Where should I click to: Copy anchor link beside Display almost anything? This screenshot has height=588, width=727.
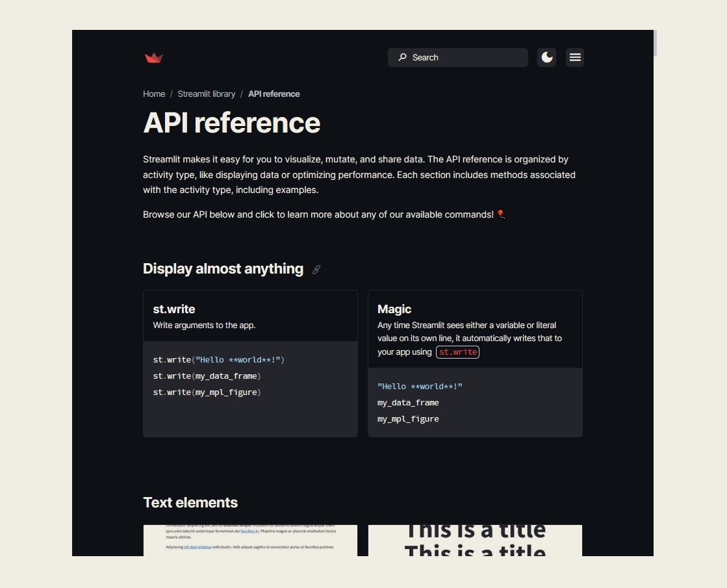point(316,270)
